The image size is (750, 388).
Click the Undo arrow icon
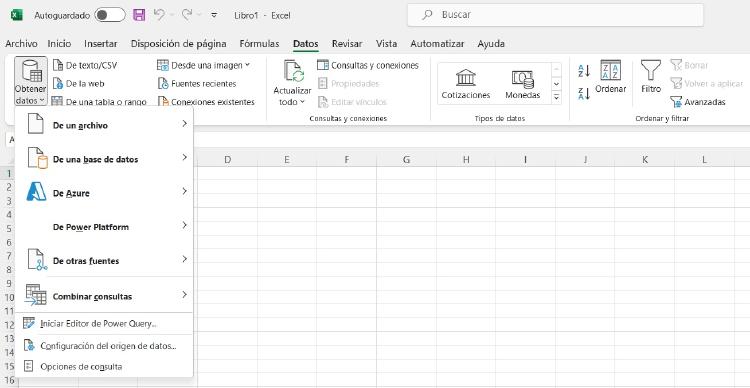pyautogui.click(x=160, y=15)
